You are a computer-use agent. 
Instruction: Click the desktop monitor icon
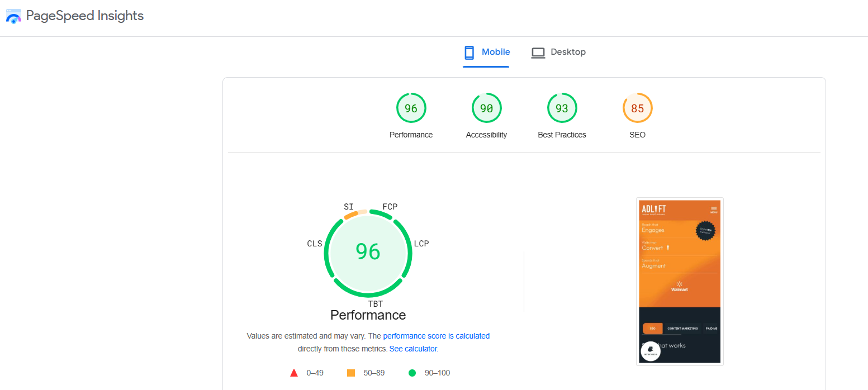pyautogui.click(x=538, y=53)
